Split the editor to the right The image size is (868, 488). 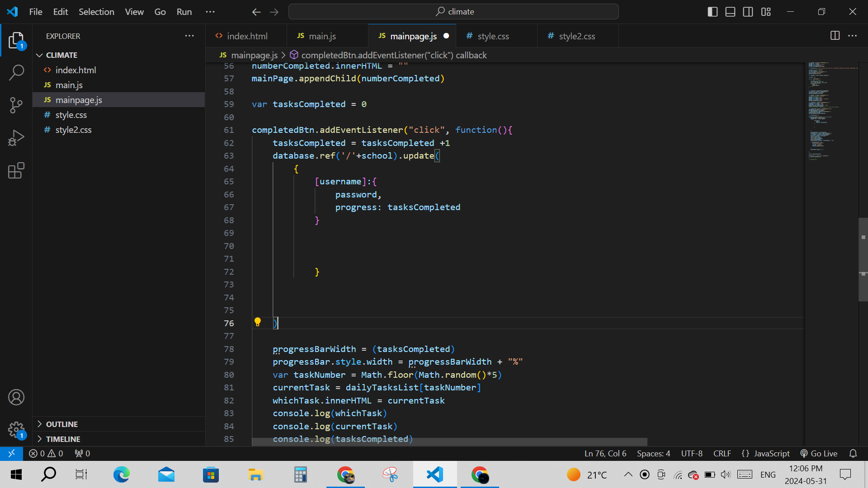(x=835, y=36)
